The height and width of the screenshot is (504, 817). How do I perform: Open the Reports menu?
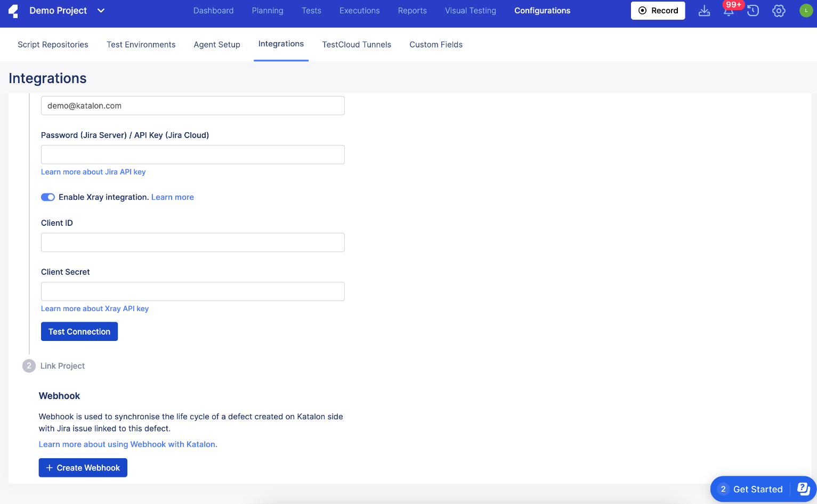pos(412,11)
